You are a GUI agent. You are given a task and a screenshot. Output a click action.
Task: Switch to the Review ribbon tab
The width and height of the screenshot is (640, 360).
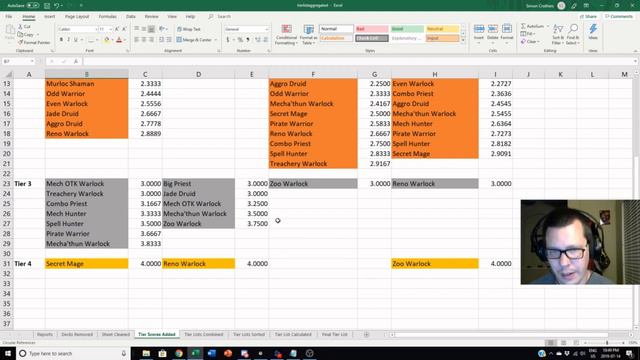151,17
